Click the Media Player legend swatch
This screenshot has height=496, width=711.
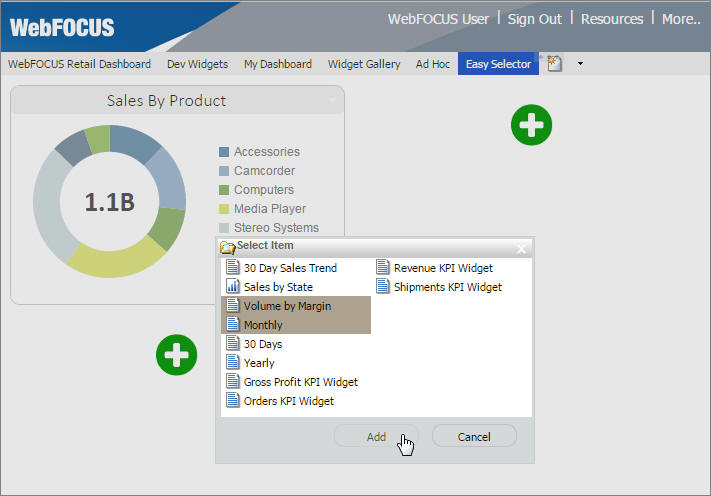[x=224, y=209]
